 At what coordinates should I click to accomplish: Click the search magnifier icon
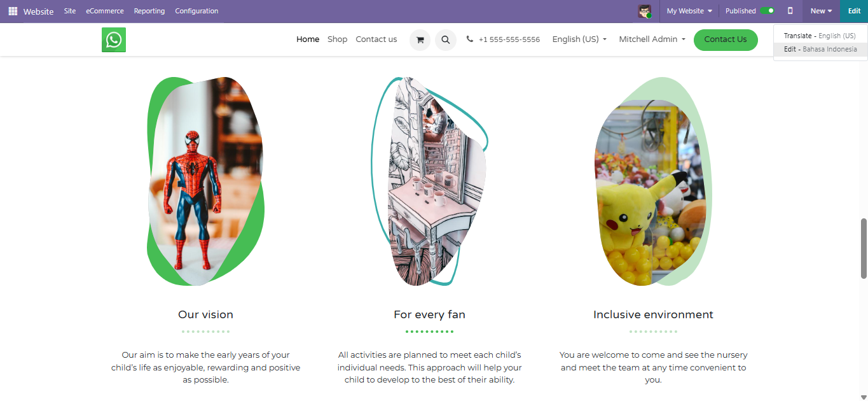(x=446, y=39)
